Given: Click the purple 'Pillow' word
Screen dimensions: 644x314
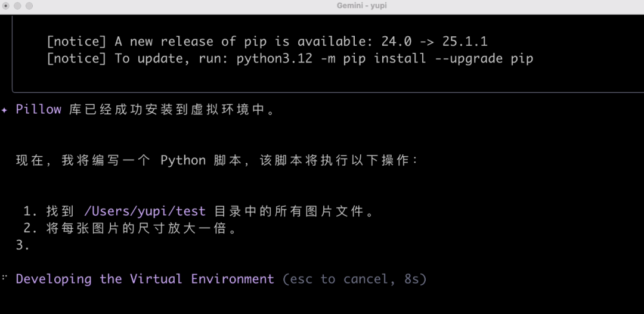Looking at the screenshot, I should [x=39, y=109].
